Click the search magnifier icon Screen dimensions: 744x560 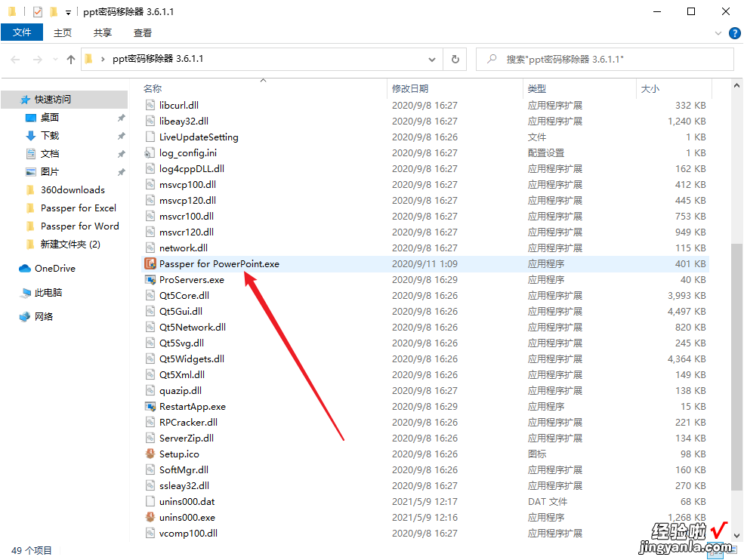point(492,59)
